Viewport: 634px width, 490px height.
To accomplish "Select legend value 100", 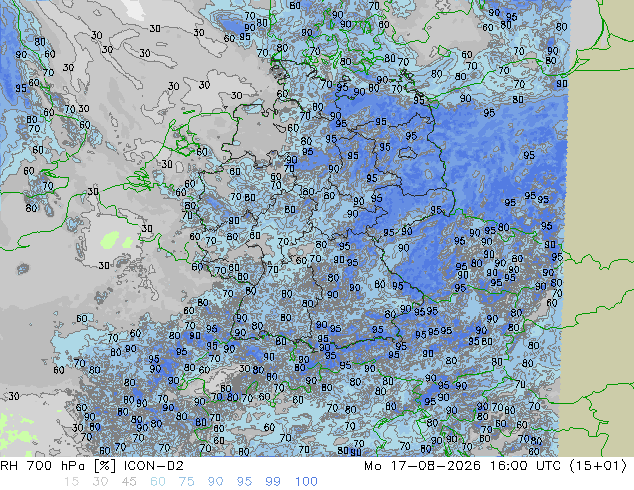I will point(306,482).
